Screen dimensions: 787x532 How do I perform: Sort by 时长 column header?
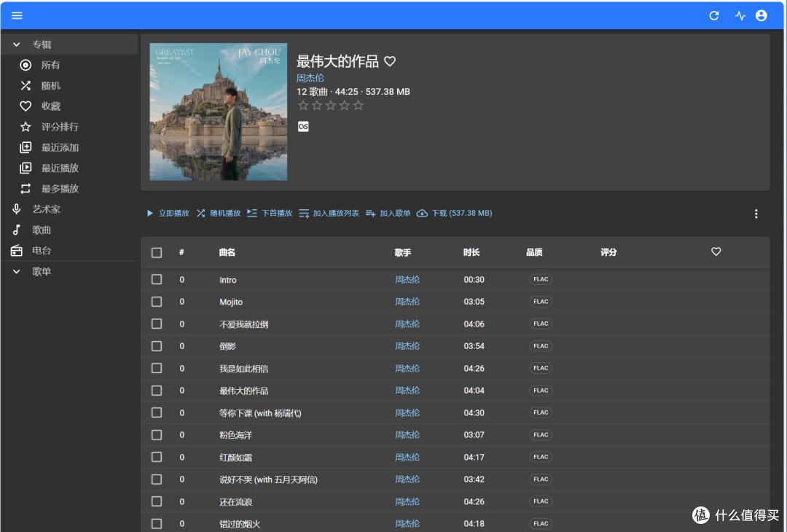471,252
